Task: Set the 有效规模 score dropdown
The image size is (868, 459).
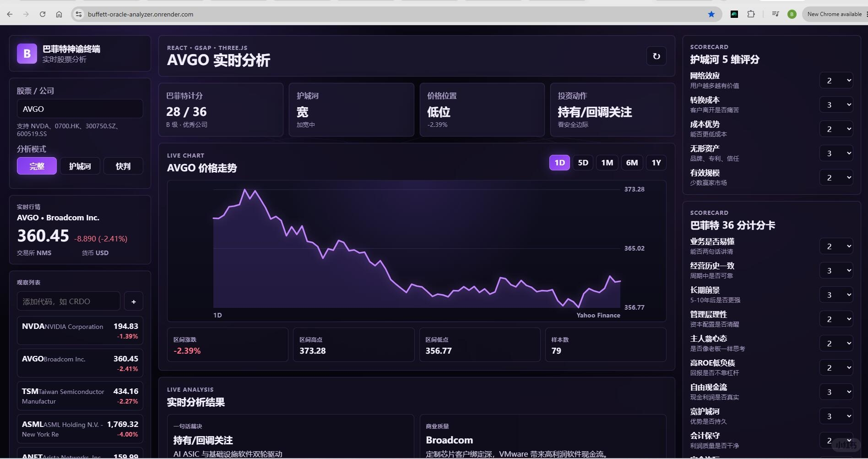Action: click(836, 178)
